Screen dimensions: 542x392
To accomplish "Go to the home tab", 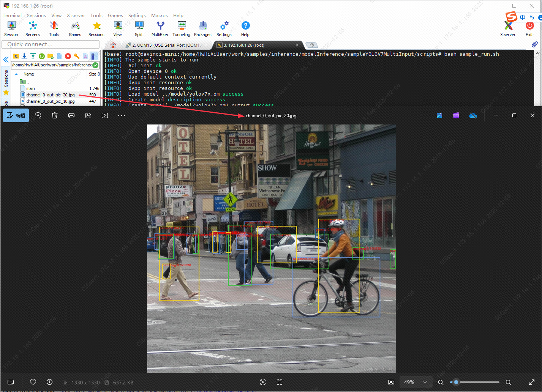I will pyautogui.click(x=113, y=45).
